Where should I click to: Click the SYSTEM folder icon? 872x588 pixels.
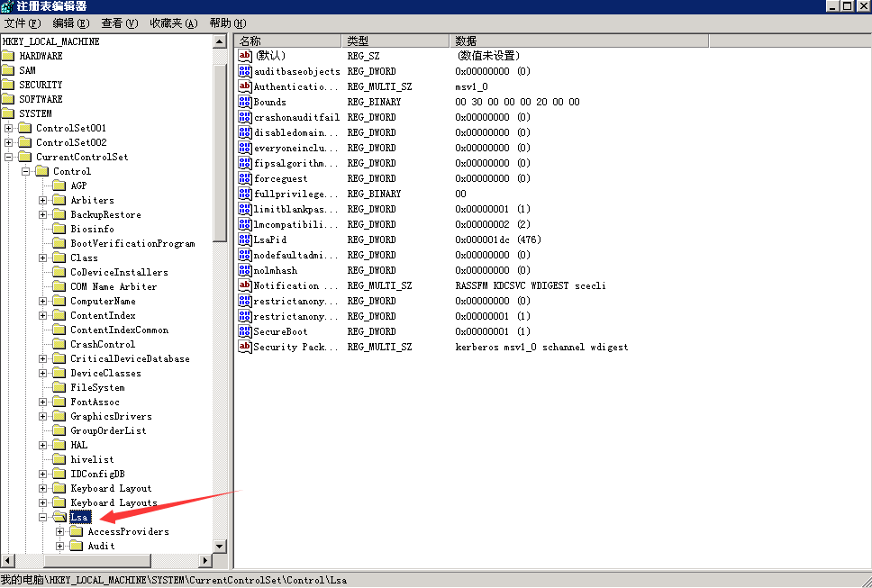(8, 113)
